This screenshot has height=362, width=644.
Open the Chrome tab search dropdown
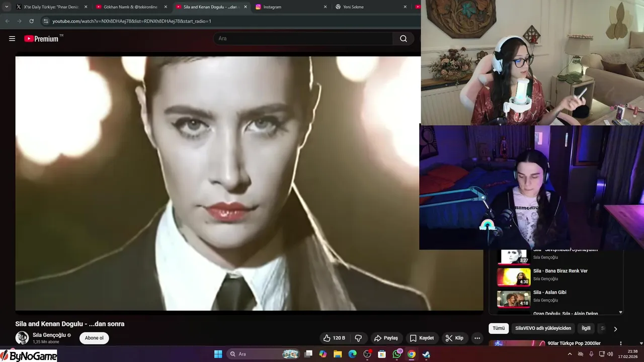(x=7, y=7)
